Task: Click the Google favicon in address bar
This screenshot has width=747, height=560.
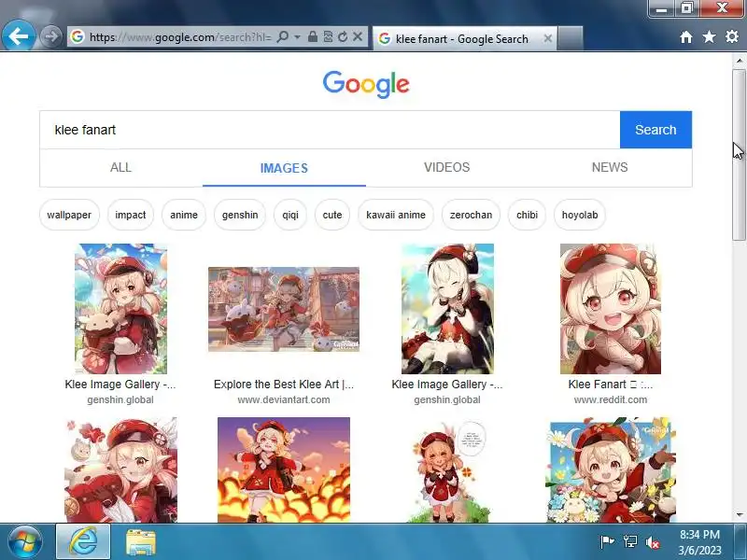Action: (x=78, y=36)
